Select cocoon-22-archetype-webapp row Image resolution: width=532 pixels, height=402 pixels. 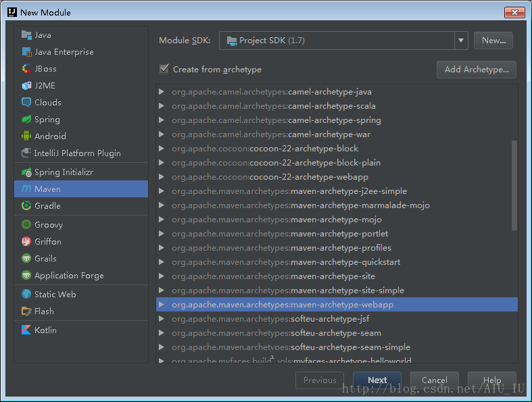pos(337,177)
